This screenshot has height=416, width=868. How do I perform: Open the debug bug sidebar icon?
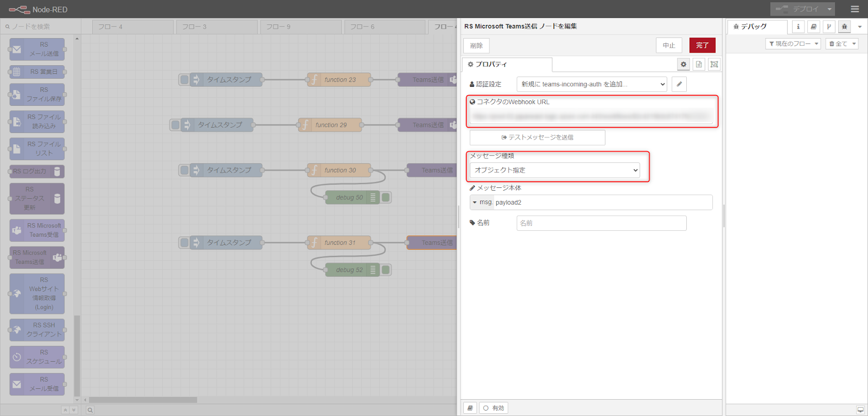[844, 27]
